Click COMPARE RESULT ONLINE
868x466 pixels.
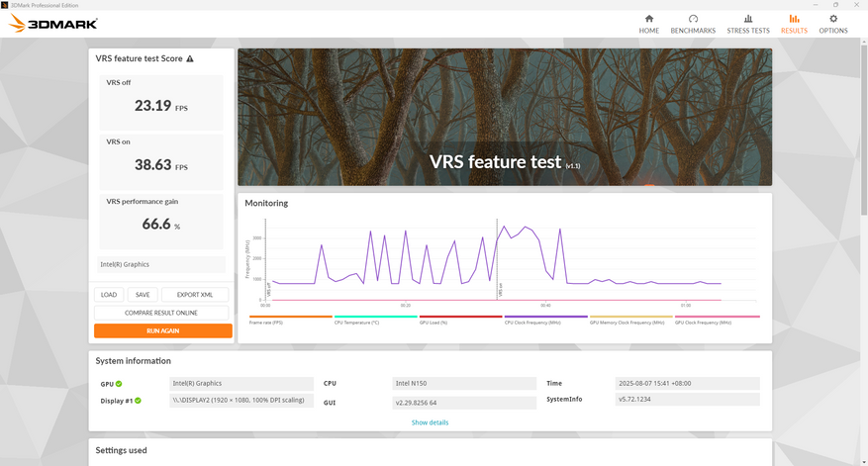point(161,313)
